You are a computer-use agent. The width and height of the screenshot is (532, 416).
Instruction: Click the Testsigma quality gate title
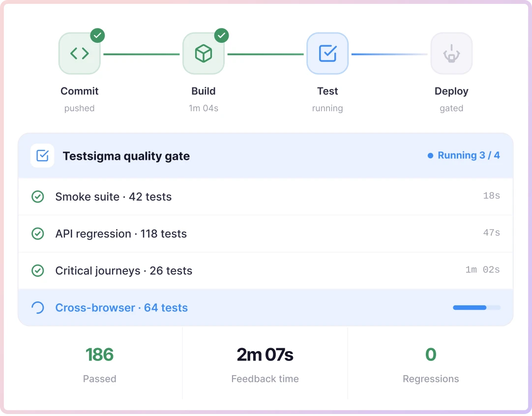pos(126,156)
